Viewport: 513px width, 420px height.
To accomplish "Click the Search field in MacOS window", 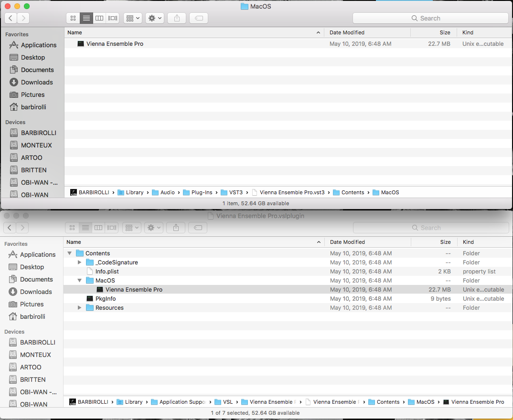I will point(430,18).
